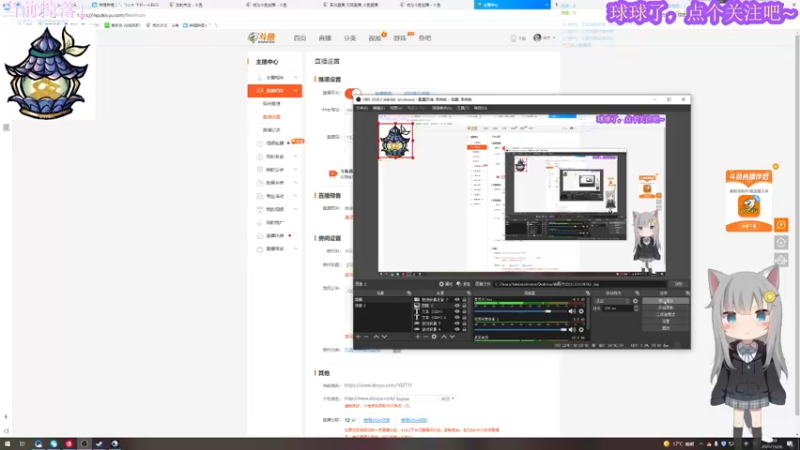Close the 斗鱼直播伴侣 promo popup

pos(776,166)
